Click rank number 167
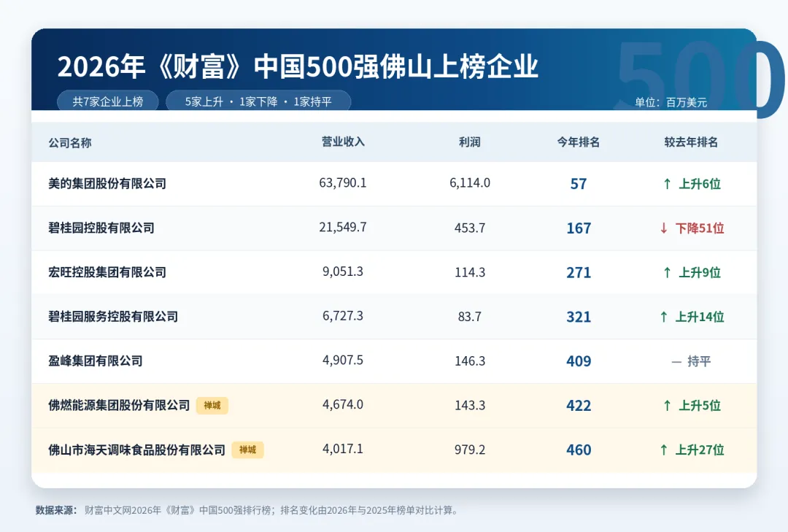This screenshot has height=532, width=788. point(579,228)
